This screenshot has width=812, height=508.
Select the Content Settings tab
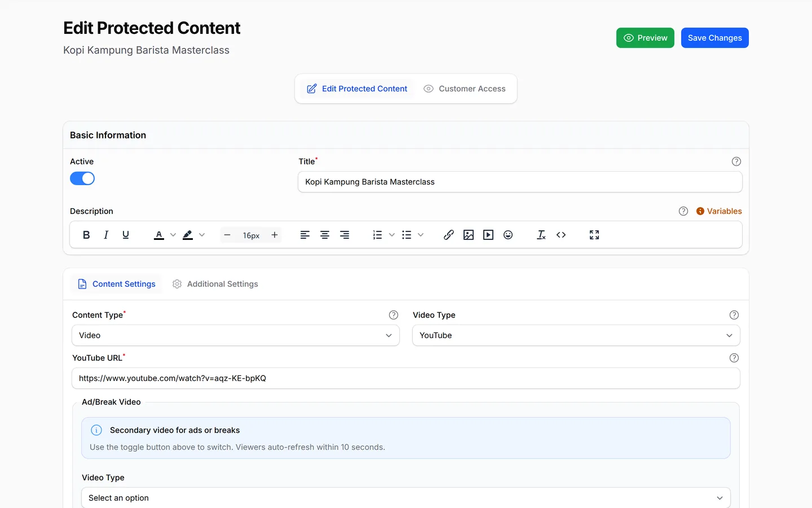pos(117,284)
